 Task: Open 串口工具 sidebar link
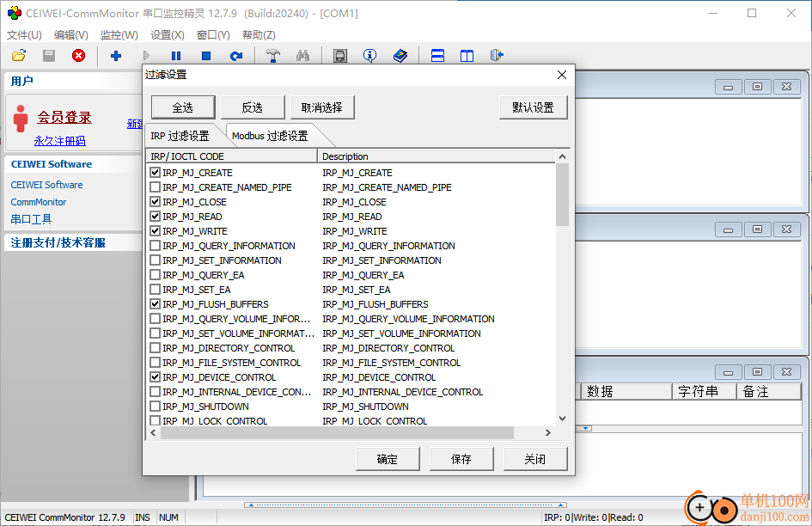[x=31, y=219]
